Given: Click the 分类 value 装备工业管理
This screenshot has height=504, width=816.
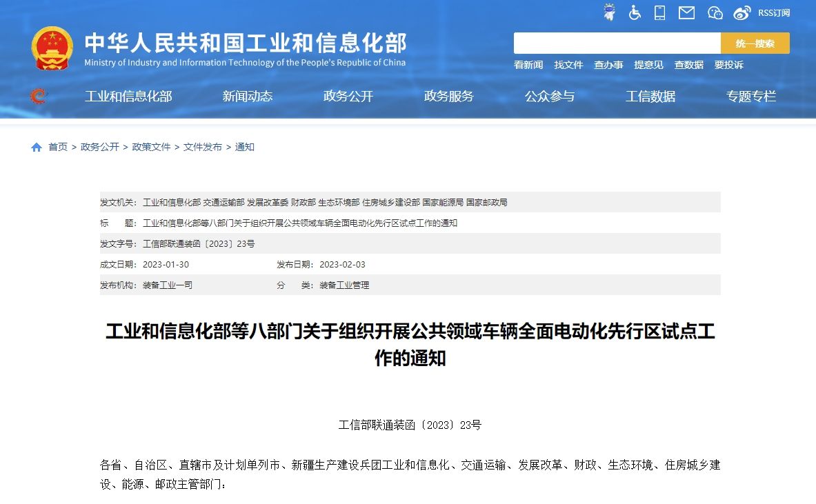Looking at the screenshot, I should tap(344, 285).
